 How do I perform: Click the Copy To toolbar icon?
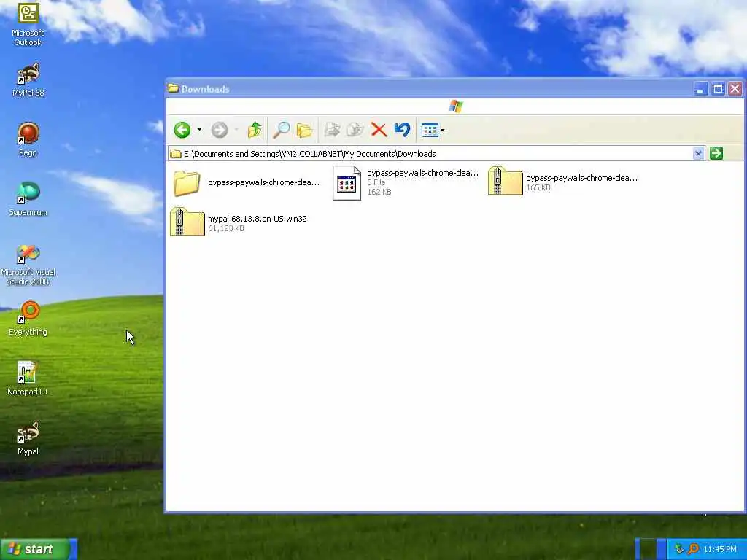pyautogui.click(x=355, y=130)
